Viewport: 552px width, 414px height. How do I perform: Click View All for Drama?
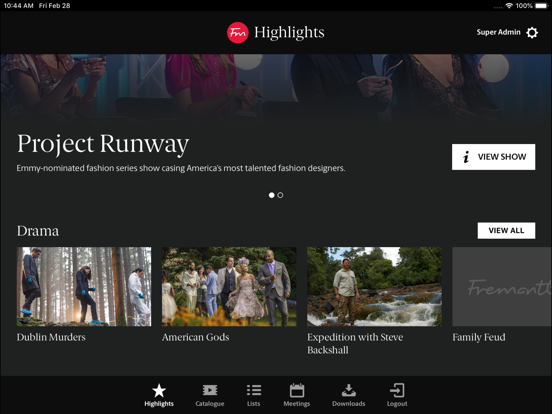tap(506, 231)
